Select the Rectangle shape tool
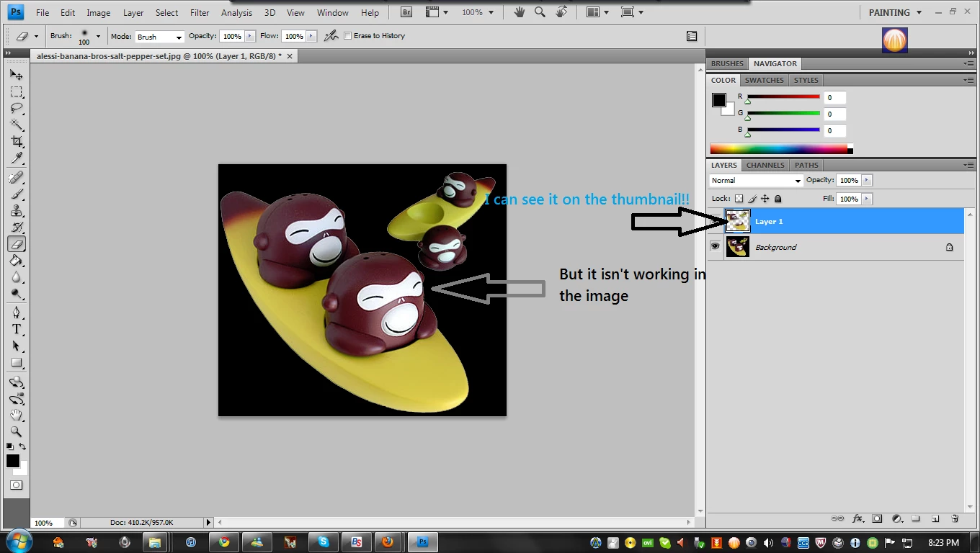 coord(16,362)
